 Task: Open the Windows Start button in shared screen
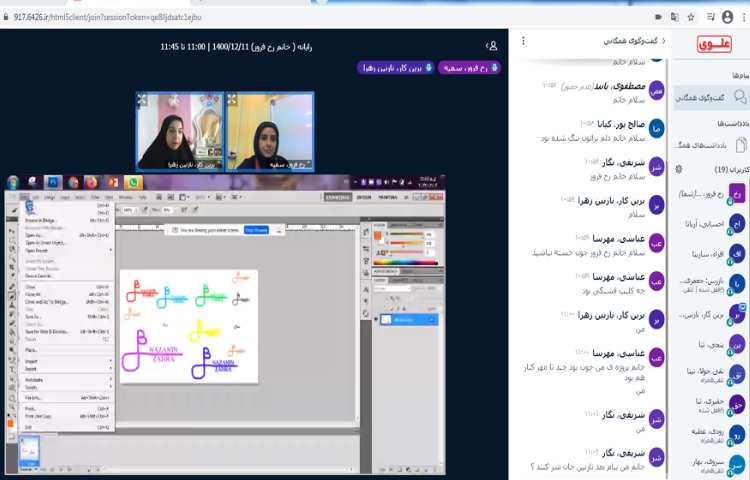click(x=13, y=182)
